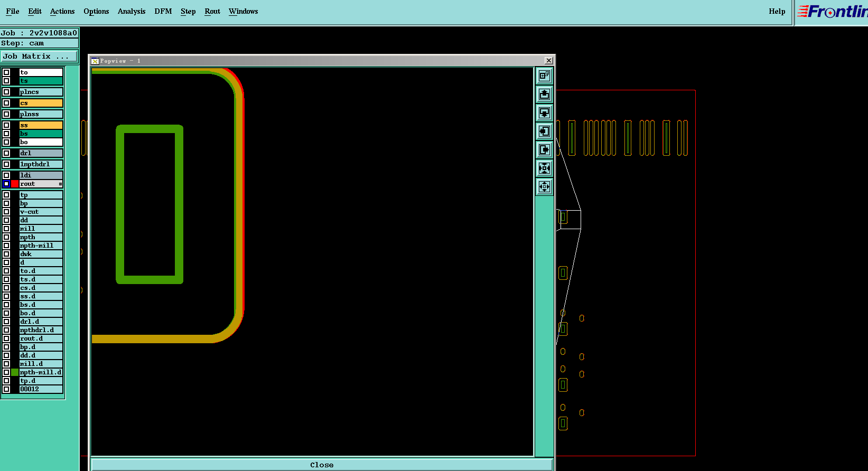868x471 pixels.
Task: Open the Actions menu
Action: click(x=62, y=11)
